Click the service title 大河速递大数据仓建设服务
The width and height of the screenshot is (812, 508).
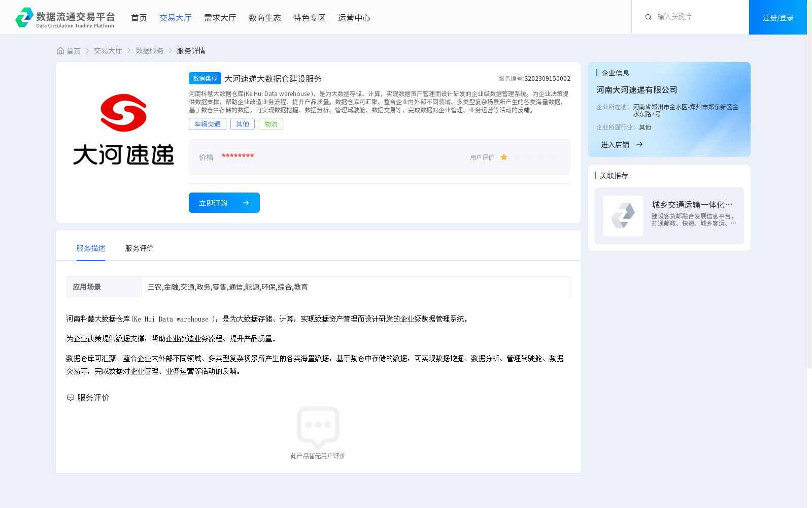[273, 79]
